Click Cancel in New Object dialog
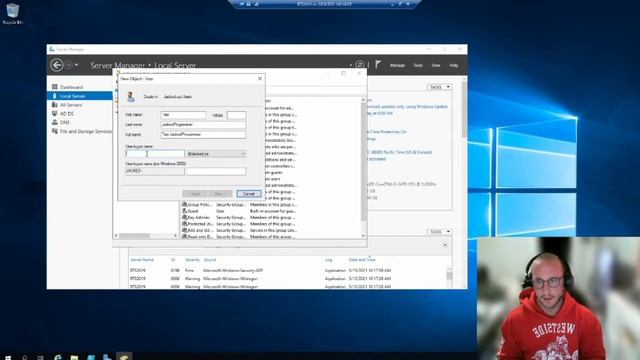The width and height of the screenshot is (640, 360). [249, 193]
